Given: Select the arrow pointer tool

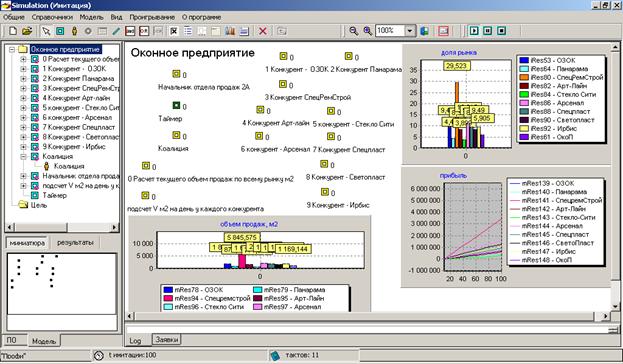Looking at the screenshot, I should [46, 31].
